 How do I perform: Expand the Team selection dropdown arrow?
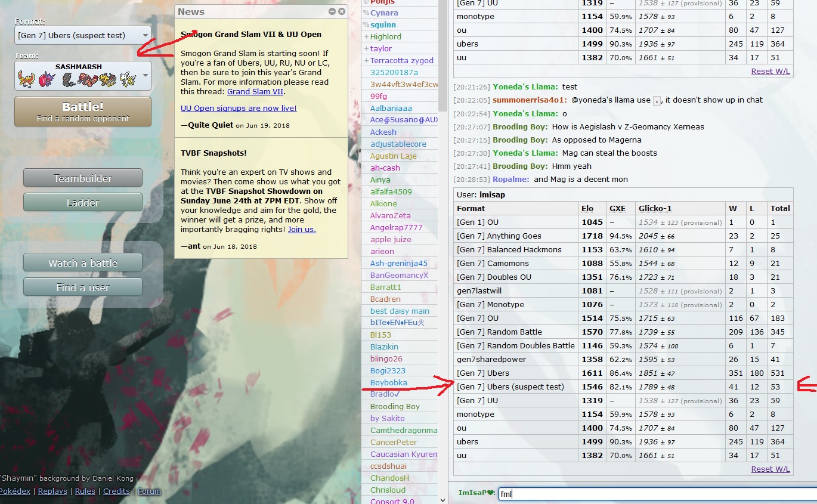(x=146, y=76)
